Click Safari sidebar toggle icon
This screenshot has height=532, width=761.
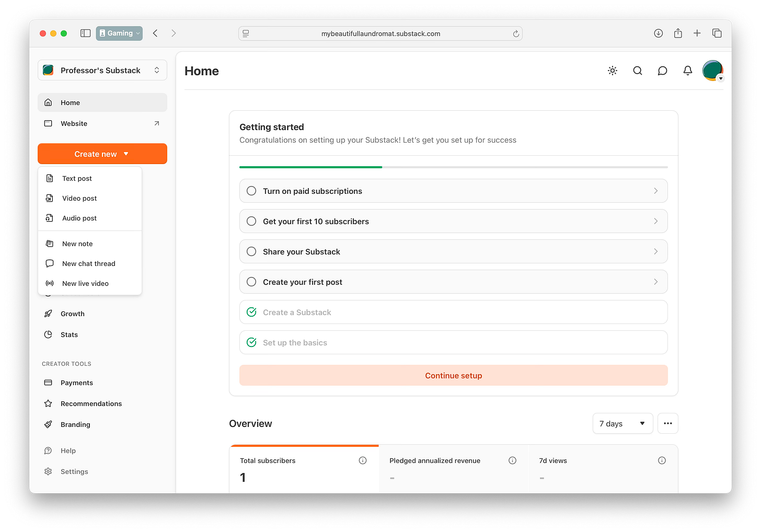coord(86,33)
